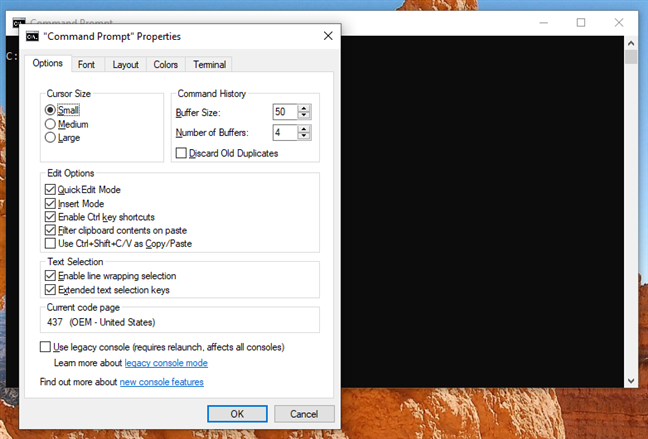648x439 pixels.
Task: Decrease Number of Buffers with down arrow
Action: coord(304,136)
